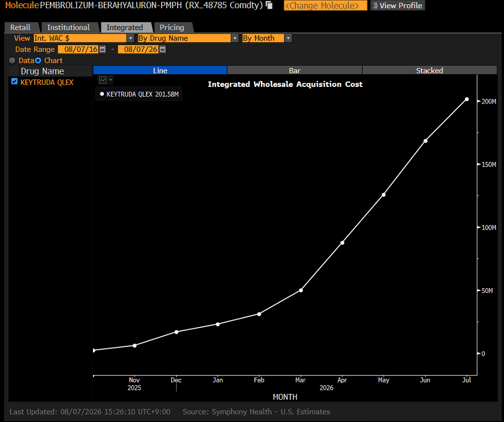Screen dimensions: 504x422
Task: Click the View Profile button
Action: [398, 5]
